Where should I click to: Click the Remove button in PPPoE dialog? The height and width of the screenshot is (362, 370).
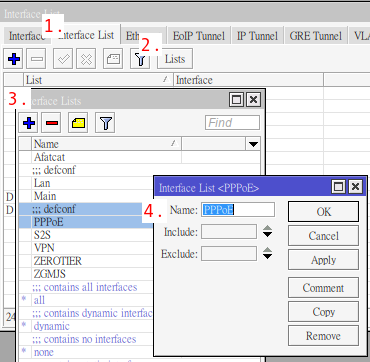tap(323, 336)
